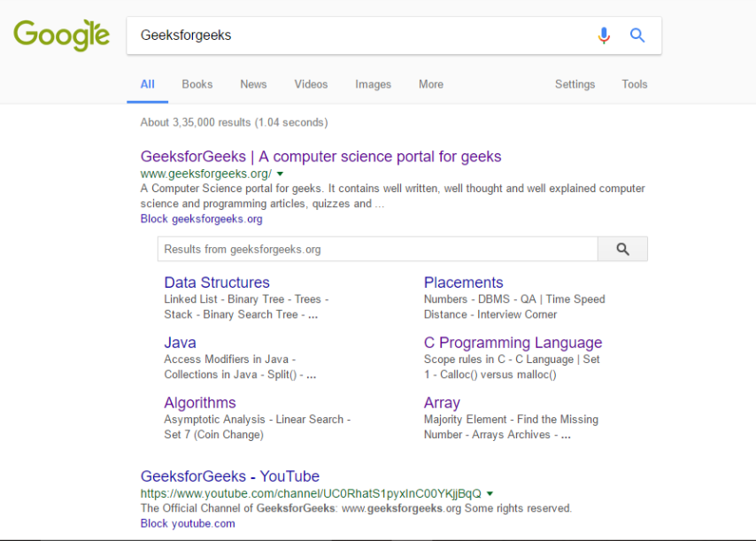
Task: Open GeeksforGeeks - YouTube result
Action: (230, 476)
